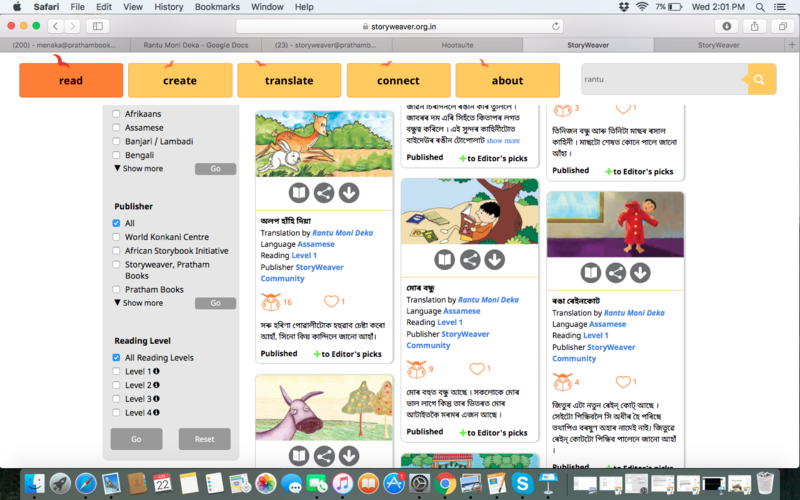The width and height of the screenshot is (800, 500).
Task: Check Level 1 reading level
Action: pyautogui.click(x=116, y=371)
